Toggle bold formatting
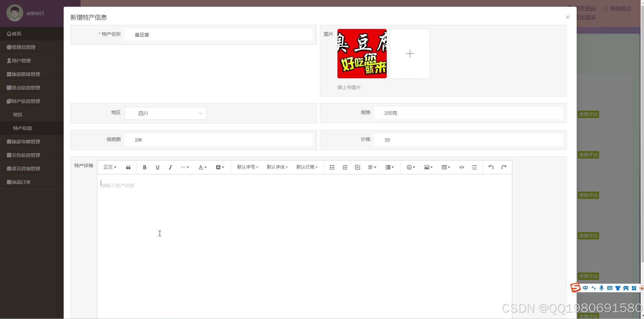The image size is (644, 319). [144, 167]
